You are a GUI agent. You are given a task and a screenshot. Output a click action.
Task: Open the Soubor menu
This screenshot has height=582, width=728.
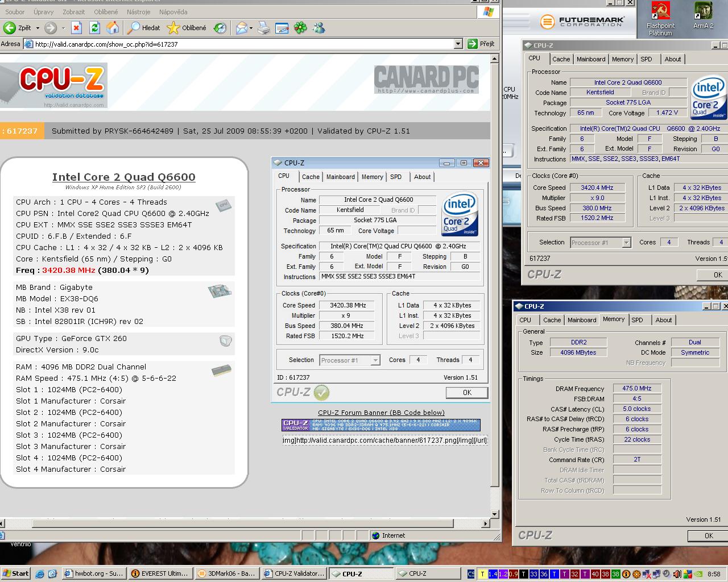click(x=15, y=11)
